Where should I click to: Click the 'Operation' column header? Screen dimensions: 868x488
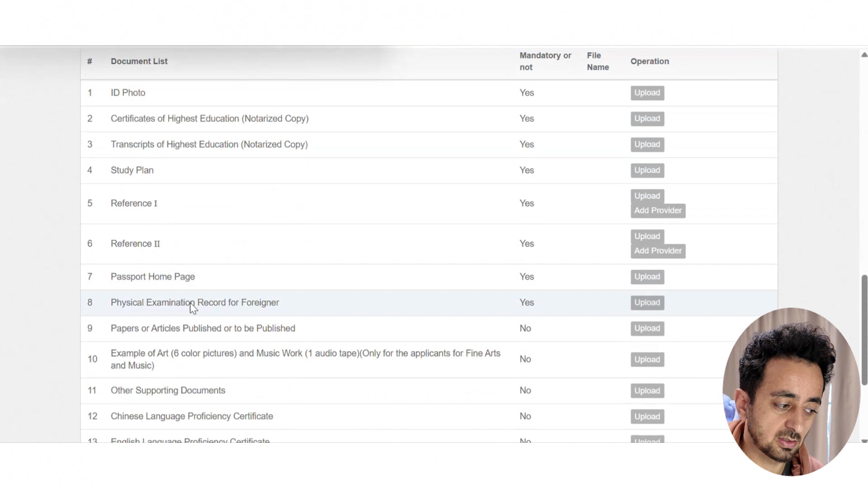(650, 61)
